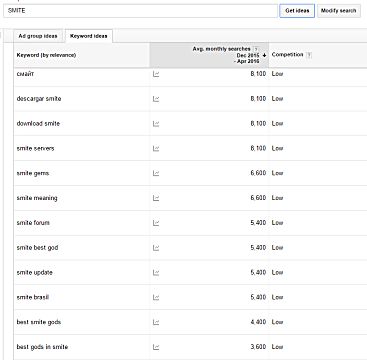The height and width of the screenshot is (360, 367).
Task: Sort by Competition column header
Action: (x=287, y=55)
